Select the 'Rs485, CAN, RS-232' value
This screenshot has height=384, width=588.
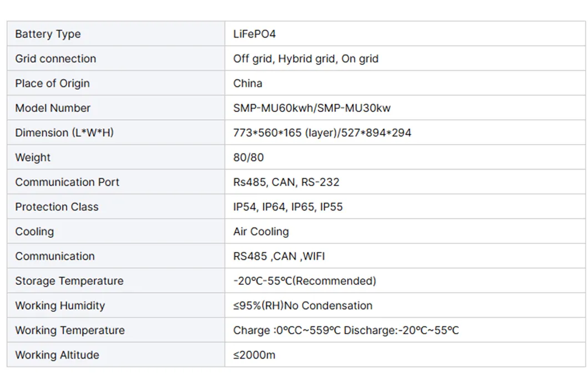tap(286, 182)
